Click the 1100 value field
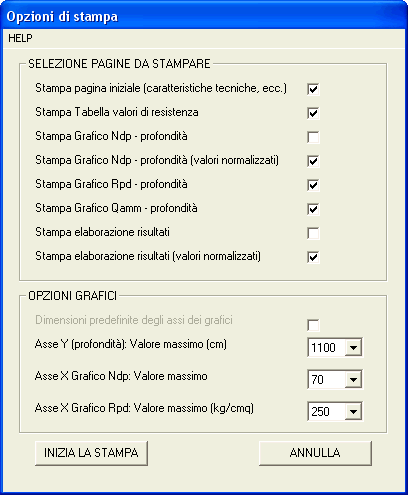 pos(326,348)
